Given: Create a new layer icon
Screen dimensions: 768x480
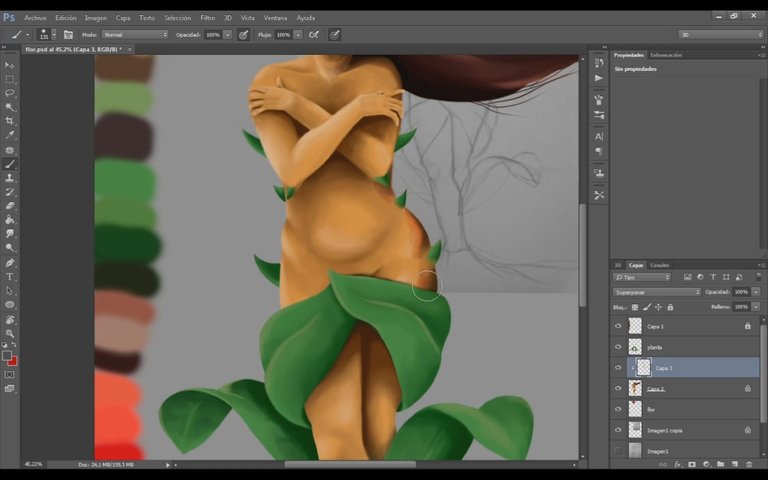Looking at the screenshot, I should point(735,464).
